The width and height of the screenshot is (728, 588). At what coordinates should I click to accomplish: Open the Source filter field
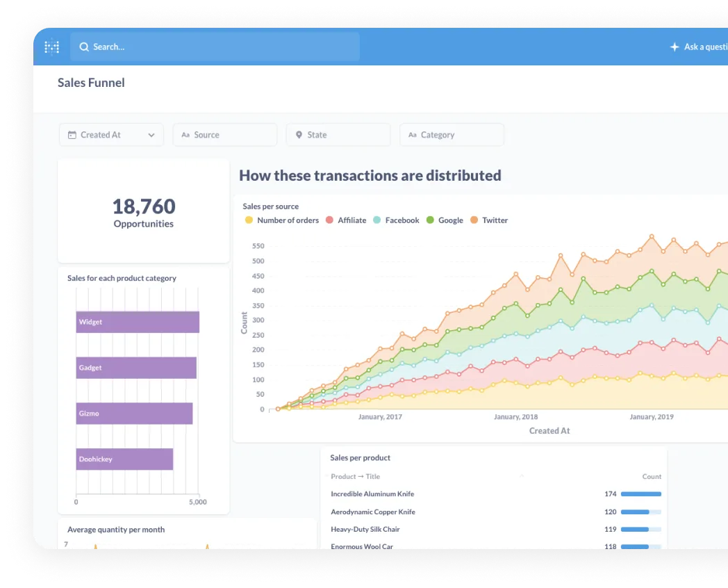[x=225, y=135]
